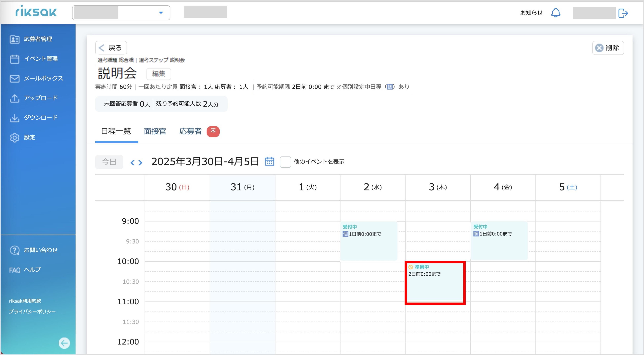The image size is (644, 355).
Task: Click the mailbox envelope icon
Action: 15,79
